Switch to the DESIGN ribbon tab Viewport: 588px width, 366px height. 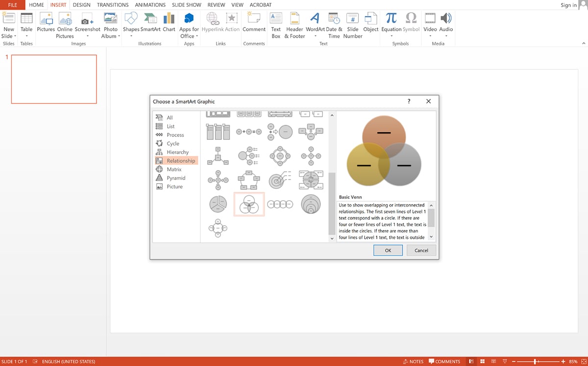(x=81, y=5)
